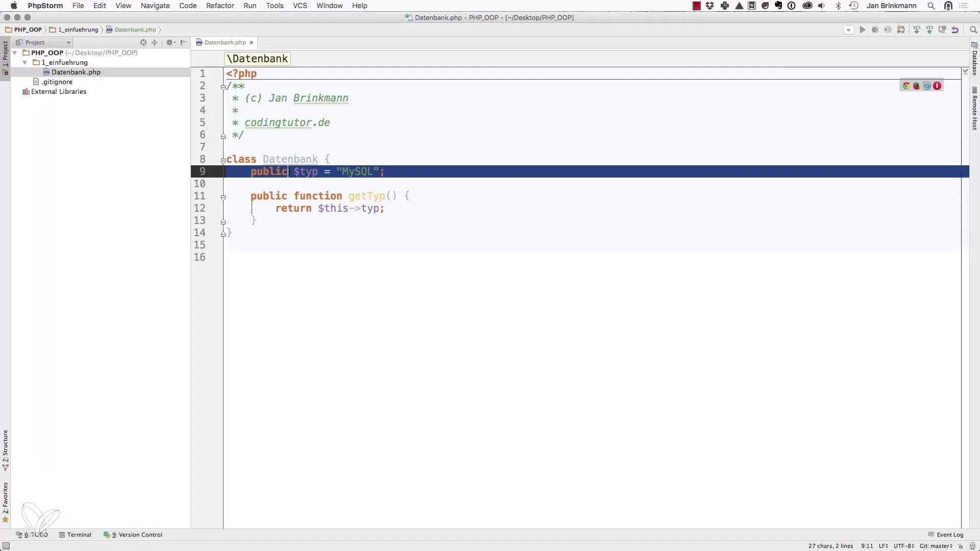This screenshot has height=551, width=980.
Task: Click the green inspection checkmark indicator
Action: [965, 71]
